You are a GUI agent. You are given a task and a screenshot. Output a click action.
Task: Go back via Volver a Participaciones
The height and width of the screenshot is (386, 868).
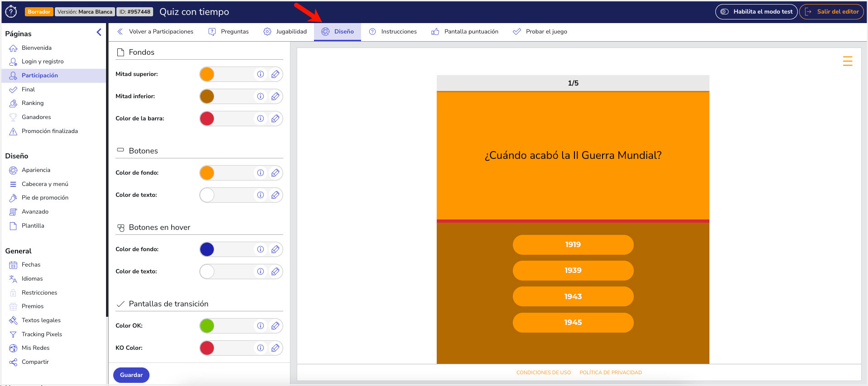pyautogui.click(x=155, y=32)
